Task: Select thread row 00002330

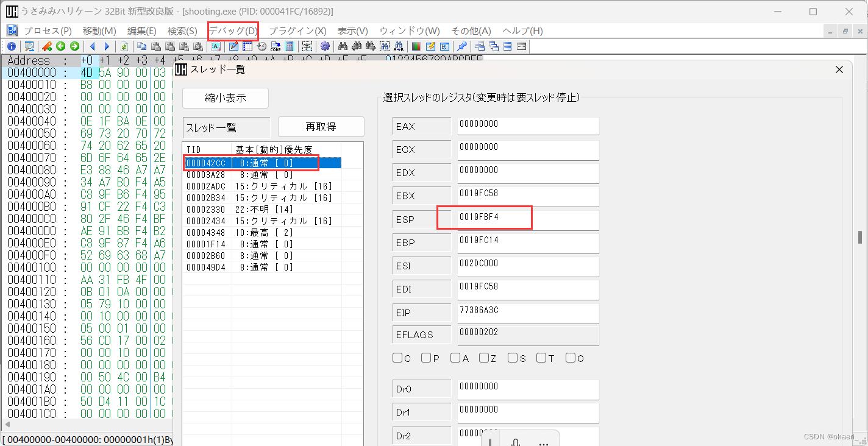Action: point(262,209)
